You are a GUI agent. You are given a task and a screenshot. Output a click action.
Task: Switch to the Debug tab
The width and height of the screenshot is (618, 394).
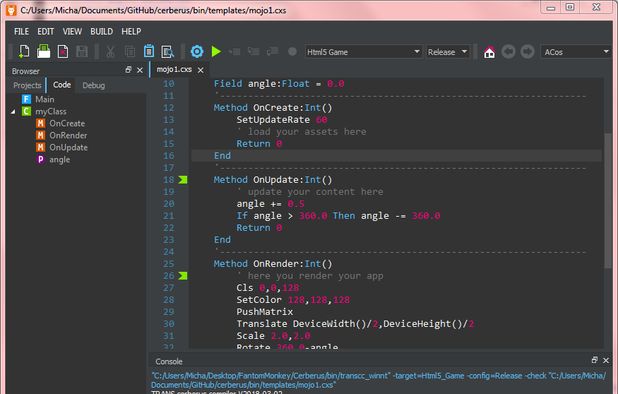[x=93, y=85]
